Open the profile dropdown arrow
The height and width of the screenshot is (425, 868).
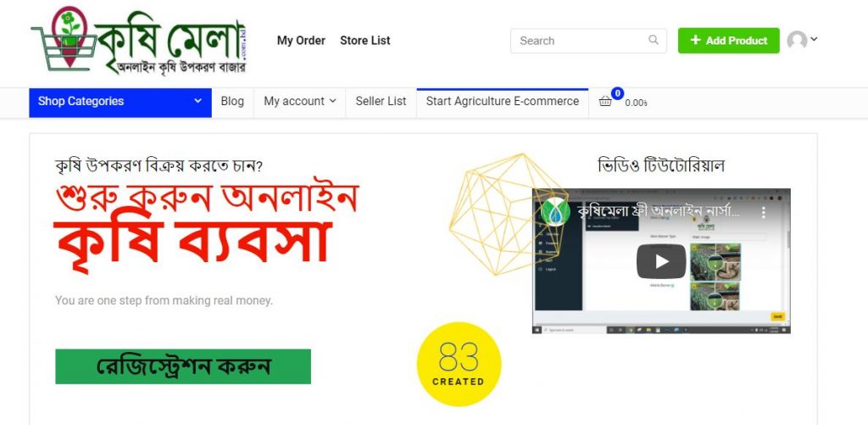click(x=813, y=39)
